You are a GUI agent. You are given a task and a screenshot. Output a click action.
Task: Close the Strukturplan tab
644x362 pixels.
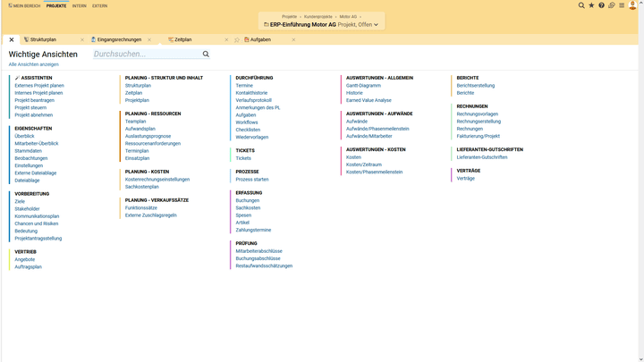click(x=81, y=40)
